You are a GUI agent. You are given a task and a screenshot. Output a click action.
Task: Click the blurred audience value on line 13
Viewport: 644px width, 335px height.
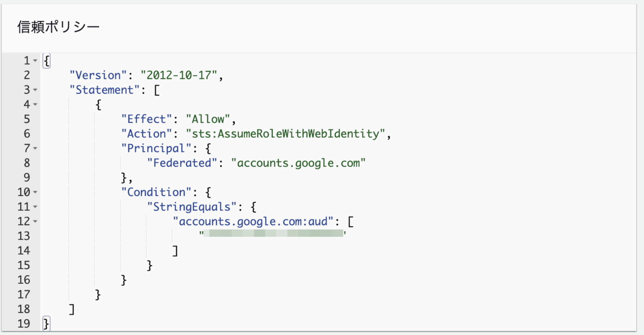point(273,233)
